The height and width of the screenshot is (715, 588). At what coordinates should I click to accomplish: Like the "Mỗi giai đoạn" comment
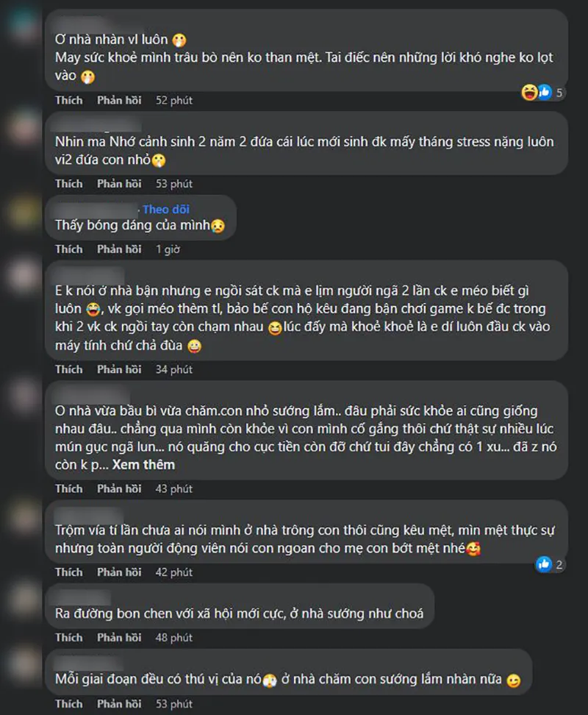pyautogui.click(x=69, y=704)
